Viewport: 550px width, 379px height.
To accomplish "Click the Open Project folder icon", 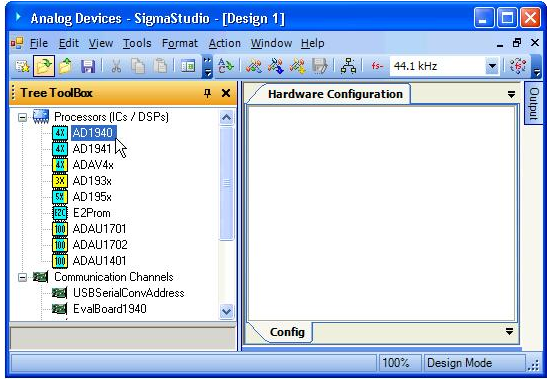I will click(x=44, y=66).
